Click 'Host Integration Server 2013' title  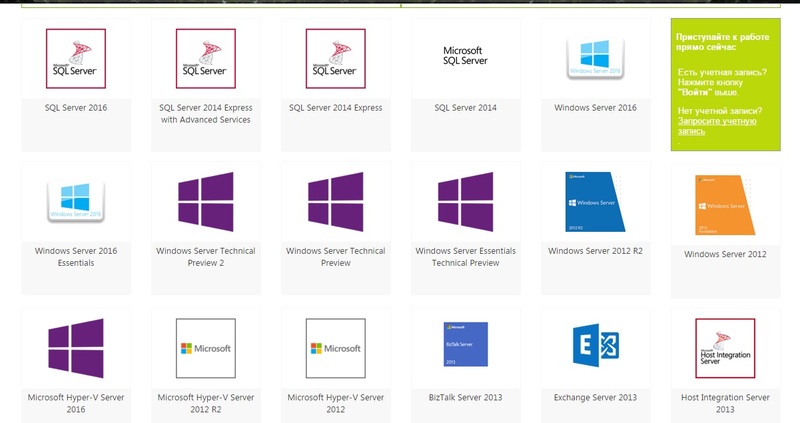[725, 403]
